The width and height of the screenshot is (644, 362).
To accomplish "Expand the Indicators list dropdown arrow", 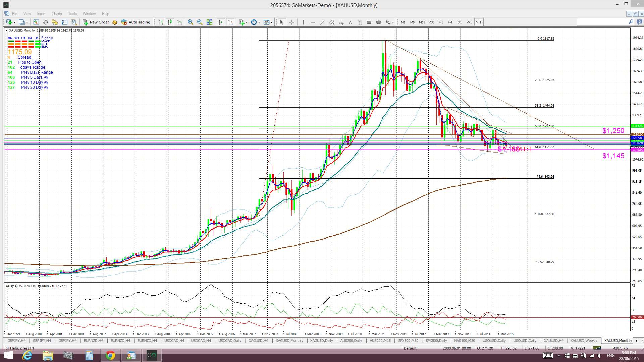I will click(x=247, y=22).
